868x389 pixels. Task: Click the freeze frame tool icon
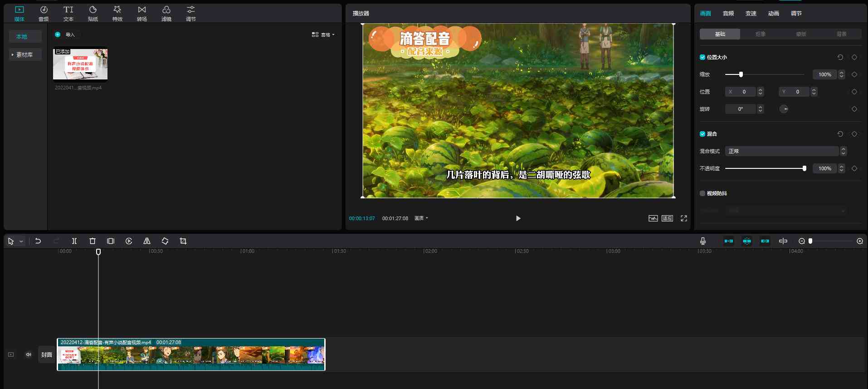(x=111, y=241)
